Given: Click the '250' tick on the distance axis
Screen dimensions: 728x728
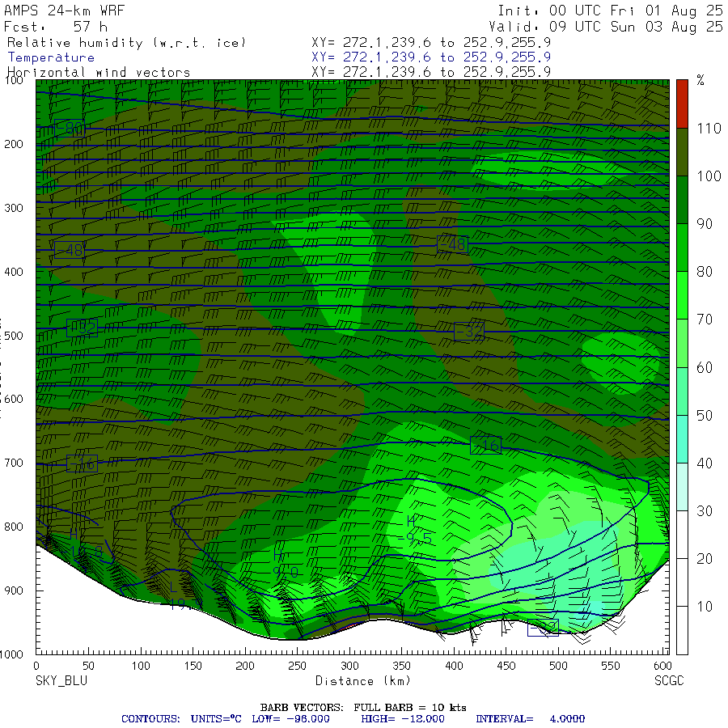Looking at the screenshot, I should click(x=297, y=666).
